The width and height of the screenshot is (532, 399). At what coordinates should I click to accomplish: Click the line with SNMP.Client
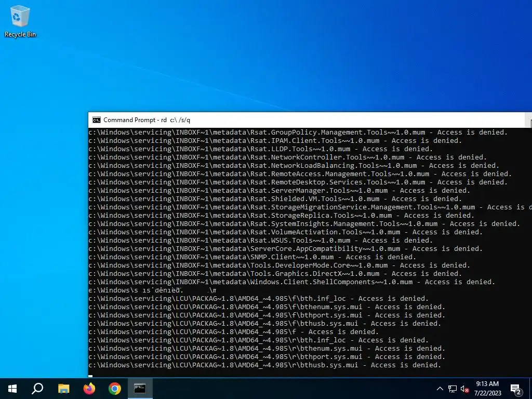252,257
